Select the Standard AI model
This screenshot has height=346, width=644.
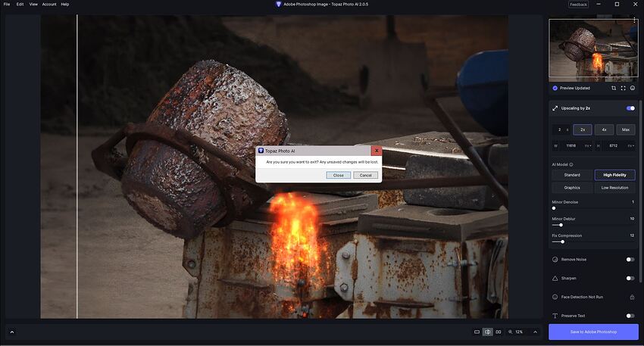pos(572,175)
